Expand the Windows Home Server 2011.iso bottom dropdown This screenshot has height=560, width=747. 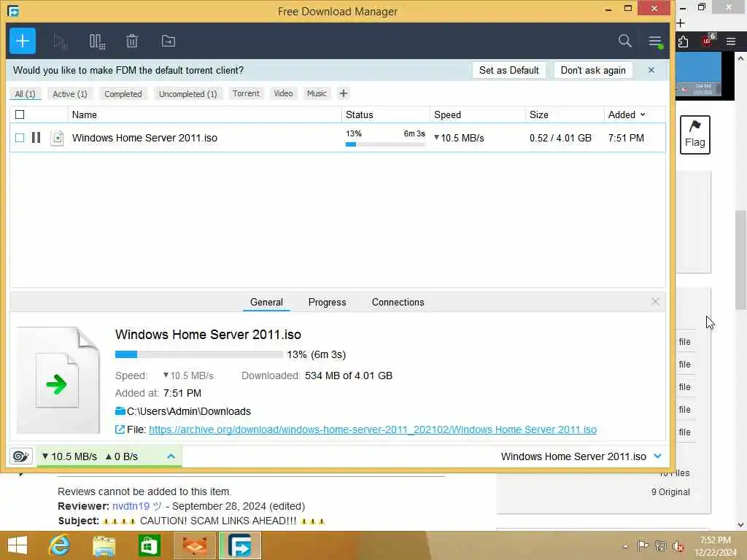coord(658,456)
